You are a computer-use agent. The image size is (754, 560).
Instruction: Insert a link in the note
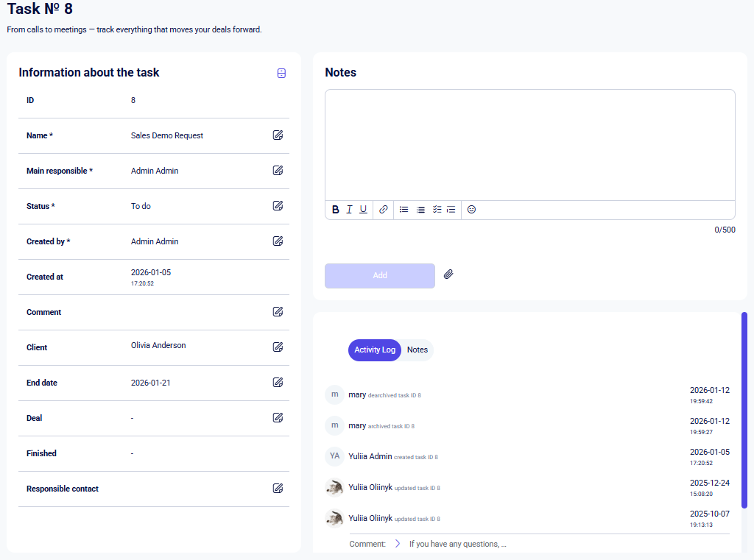[384, 210]
